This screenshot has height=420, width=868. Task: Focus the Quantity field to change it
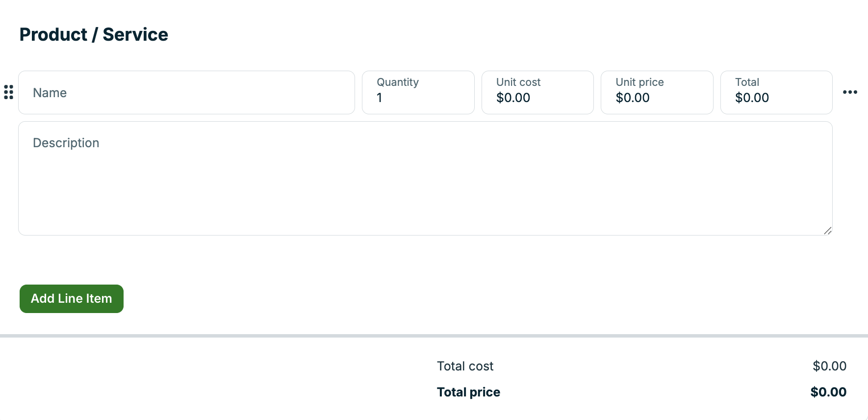coord(417,98)
